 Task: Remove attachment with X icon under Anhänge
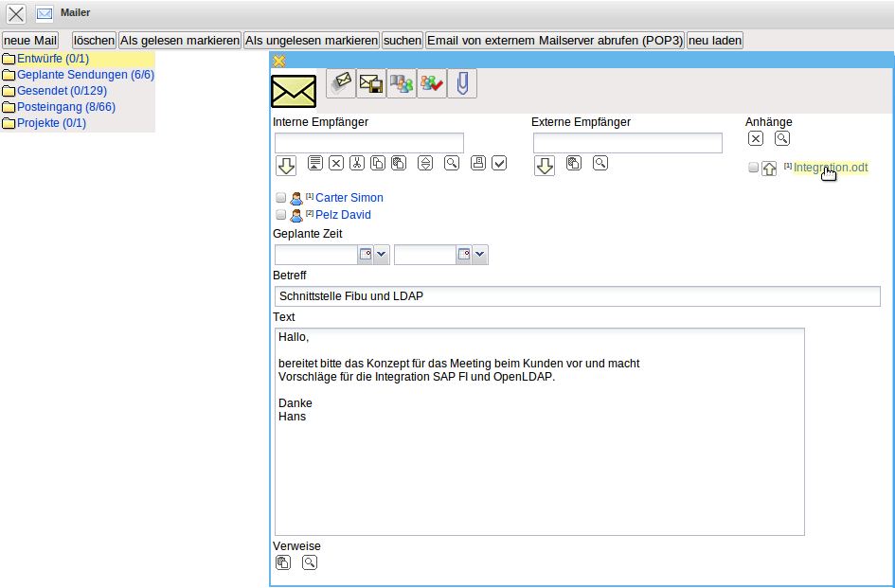756,138
